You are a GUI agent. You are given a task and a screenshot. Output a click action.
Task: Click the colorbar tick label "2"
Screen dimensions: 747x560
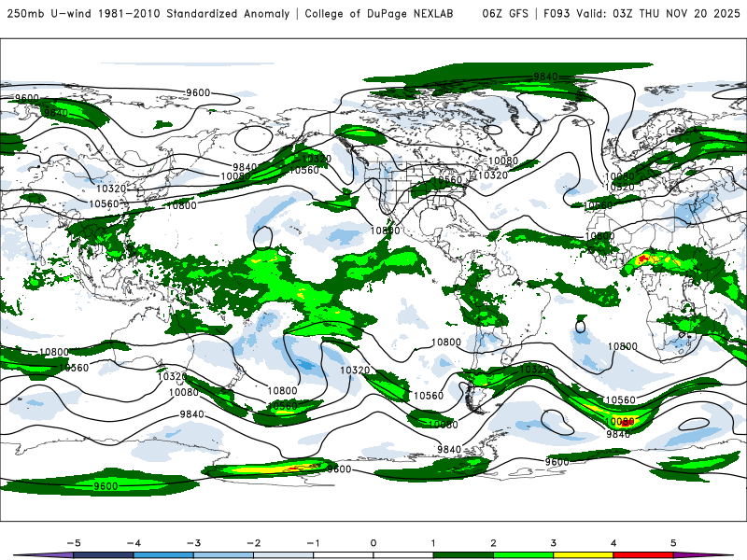(x=494, y=543)
